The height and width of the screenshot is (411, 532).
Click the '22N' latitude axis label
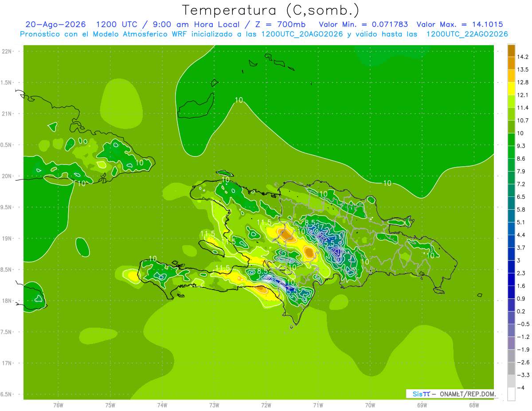[x=7, y=51]
